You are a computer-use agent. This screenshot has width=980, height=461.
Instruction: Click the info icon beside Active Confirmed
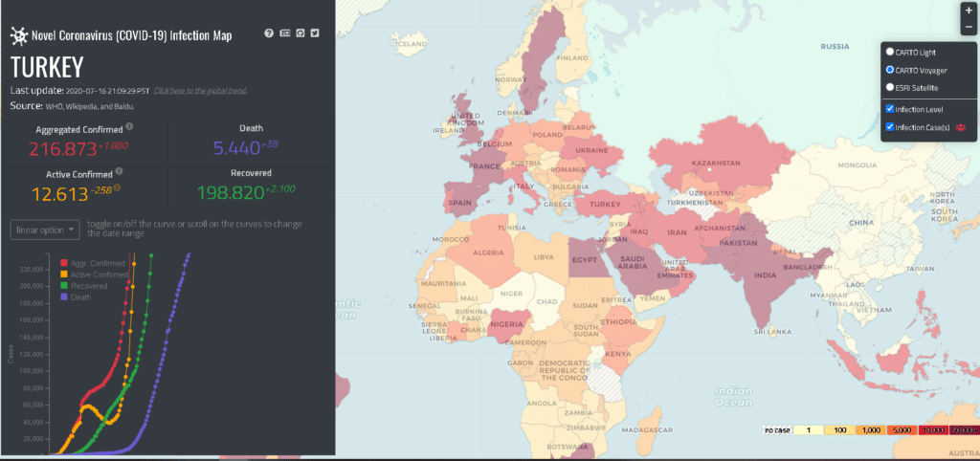click(119, 170)
